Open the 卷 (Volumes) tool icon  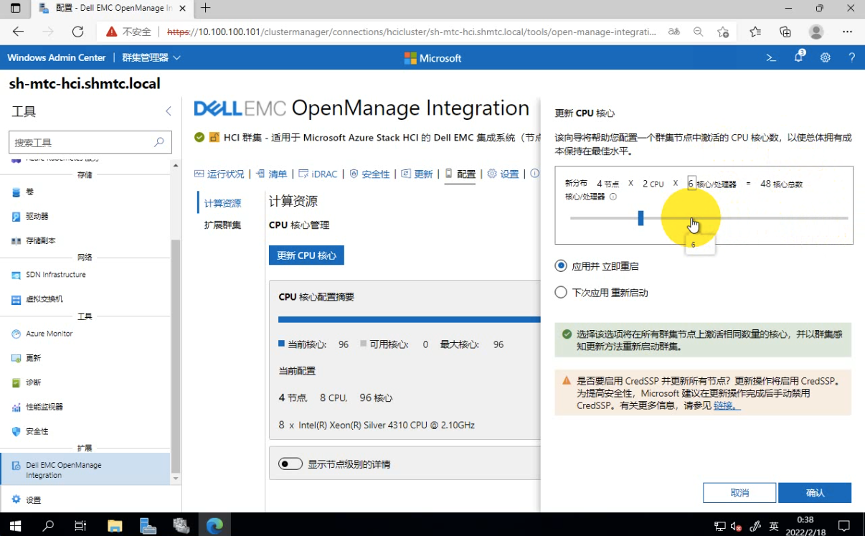point(16,192)
